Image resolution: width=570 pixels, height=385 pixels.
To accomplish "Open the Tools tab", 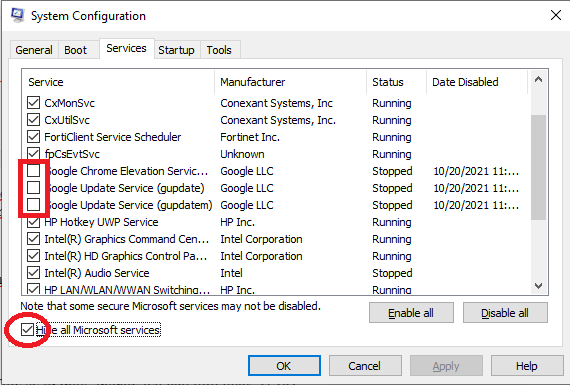I will (219, 50).
